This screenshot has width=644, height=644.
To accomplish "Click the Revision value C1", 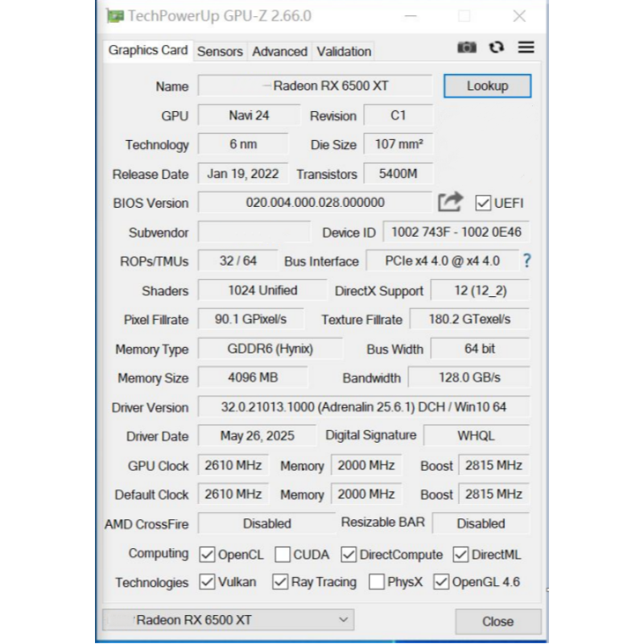I will (x=398, y=115).
